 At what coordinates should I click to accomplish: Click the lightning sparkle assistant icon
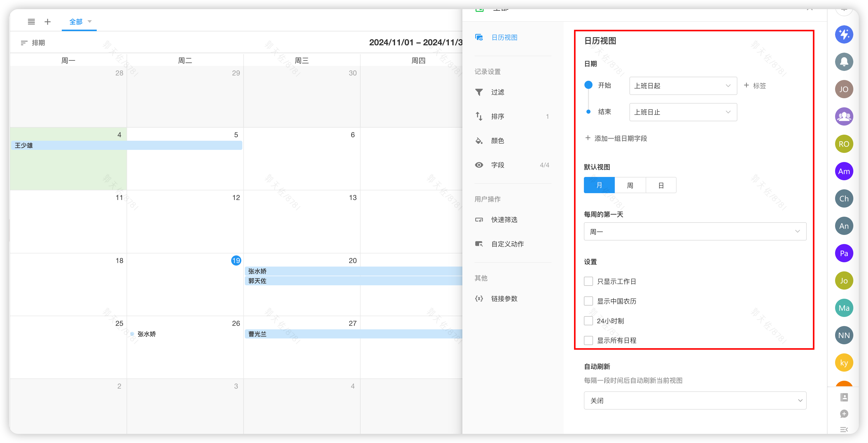(x=844, y=34)
